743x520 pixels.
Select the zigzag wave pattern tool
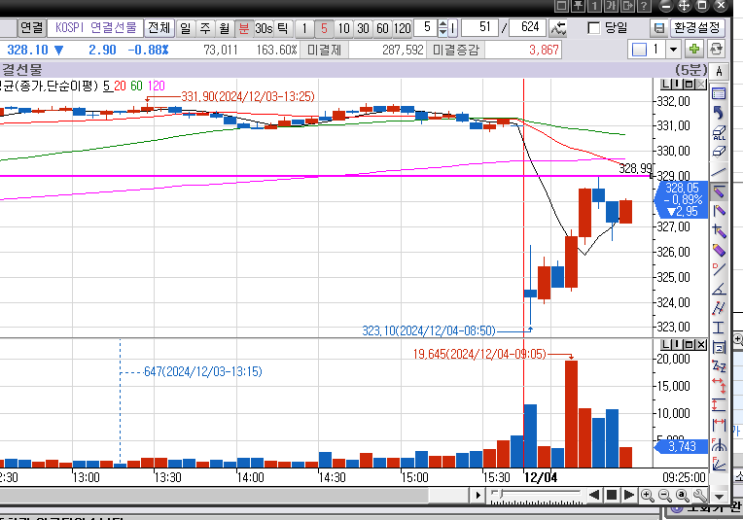tap(719, 366)
